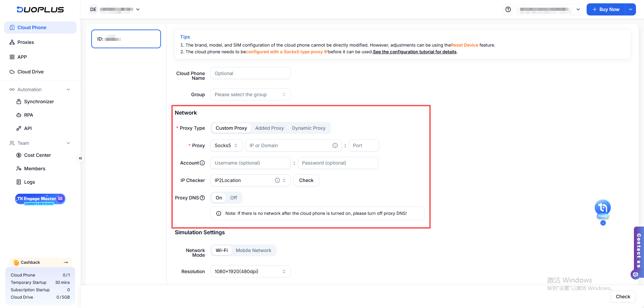The width and height of the screenshot is (644, 308).
Task: Click the Cloud Phone Name input field
Action: tap(250, 73)
